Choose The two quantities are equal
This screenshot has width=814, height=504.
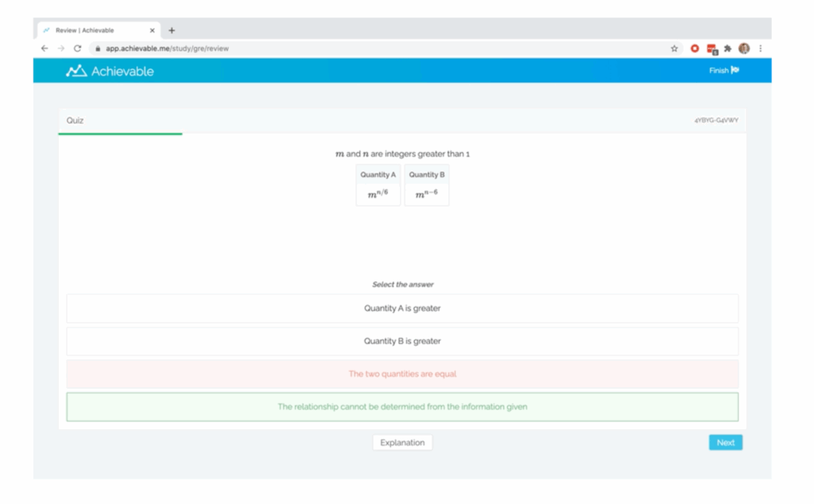tap(402, 374)
